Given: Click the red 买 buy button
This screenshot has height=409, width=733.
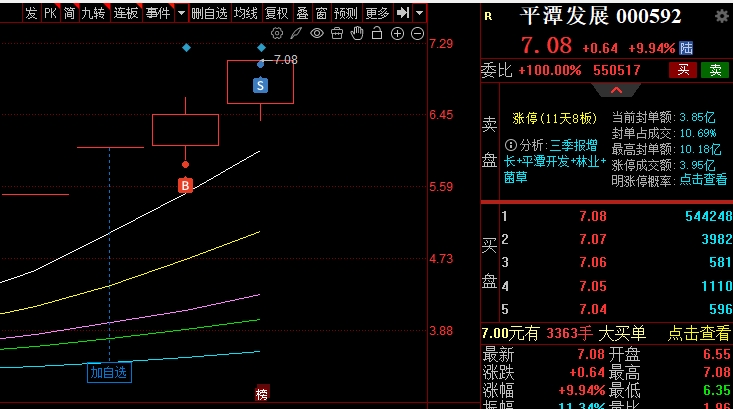Looking at the screenshot, I should [683, 70].
